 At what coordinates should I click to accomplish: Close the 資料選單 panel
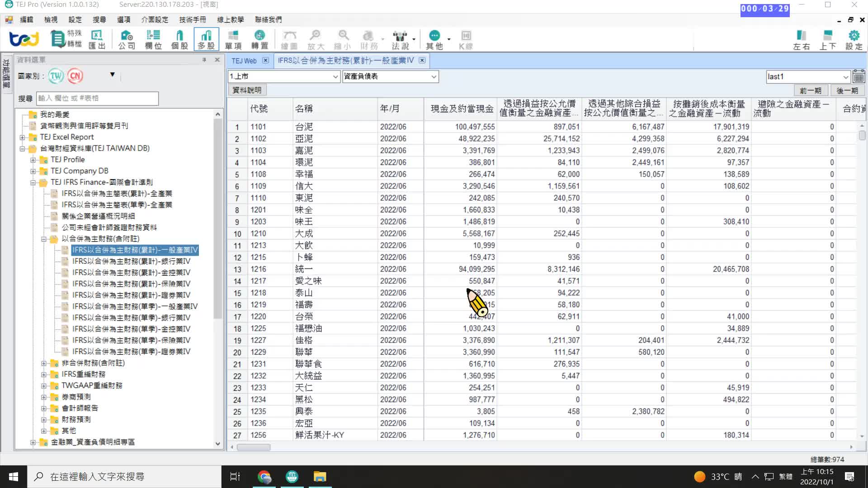coord(217,60)
